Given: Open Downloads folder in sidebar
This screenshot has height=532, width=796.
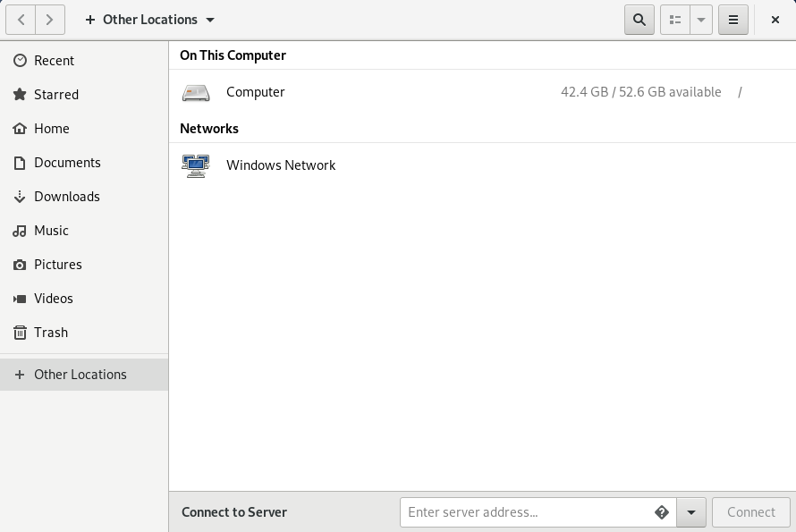Looking at the screenshot, I should (x=66, y=197).
